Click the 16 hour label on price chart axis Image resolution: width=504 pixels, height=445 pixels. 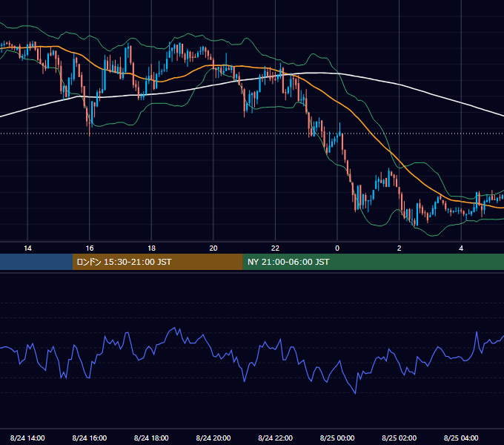[x=90, y=248]
